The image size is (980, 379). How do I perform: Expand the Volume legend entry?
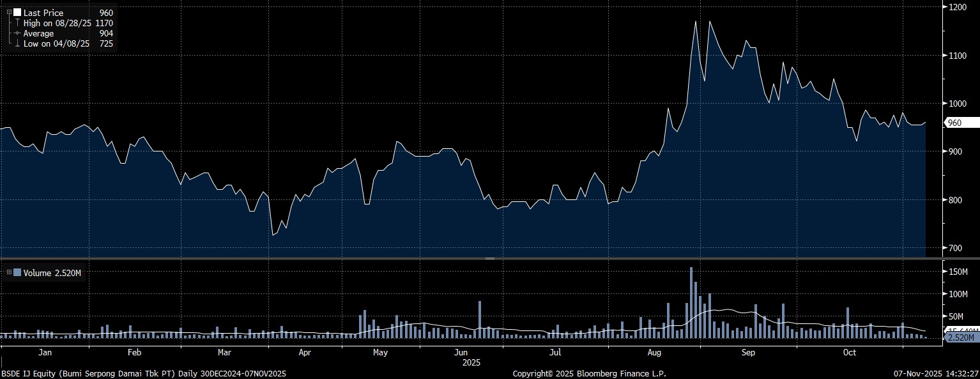9,272
